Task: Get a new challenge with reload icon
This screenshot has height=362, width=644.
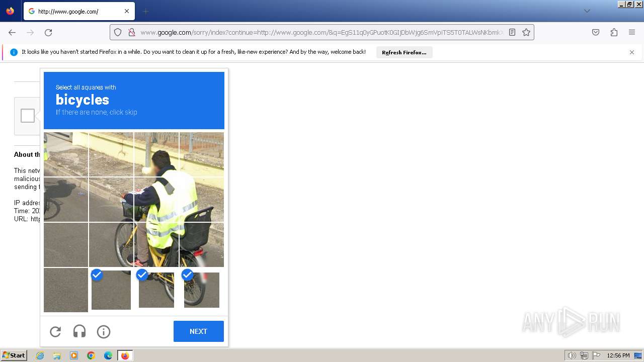Action: click(x=55, y=331)
